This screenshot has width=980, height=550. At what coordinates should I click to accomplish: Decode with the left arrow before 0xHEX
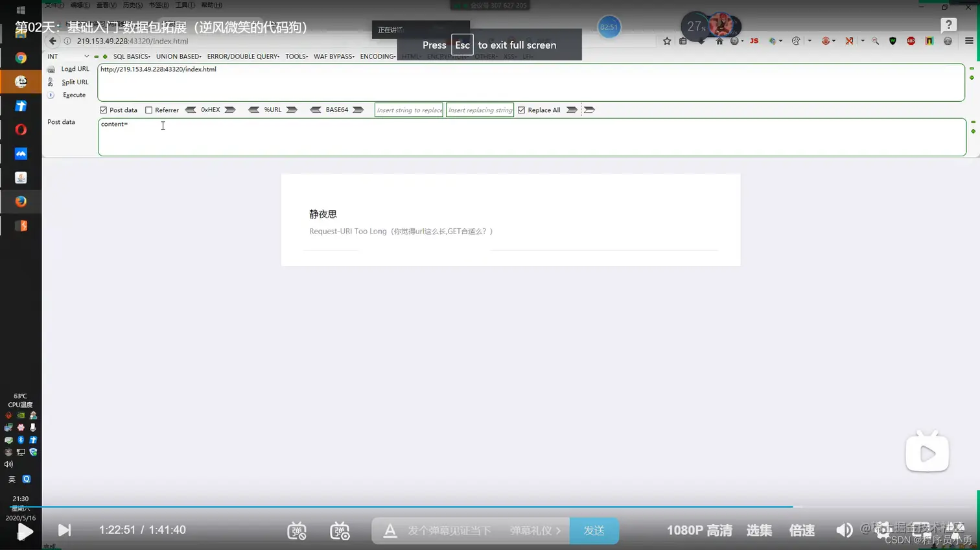191,110
